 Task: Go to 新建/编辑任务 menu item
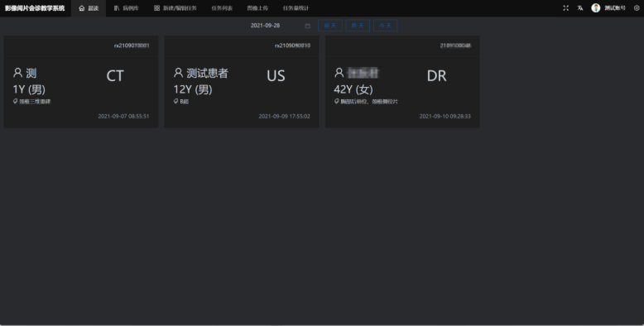pyautogui.click(x=175, y=8)
